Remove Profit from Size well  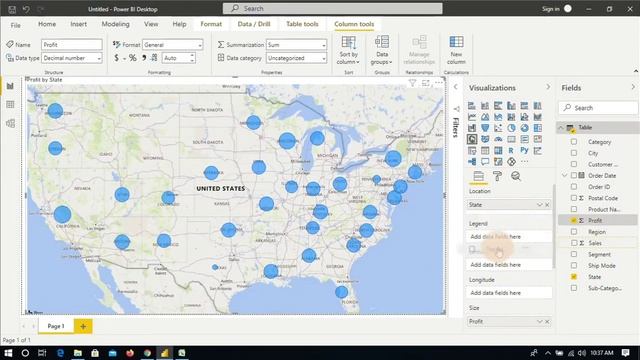pyautogui.click(x=547, y=322)
